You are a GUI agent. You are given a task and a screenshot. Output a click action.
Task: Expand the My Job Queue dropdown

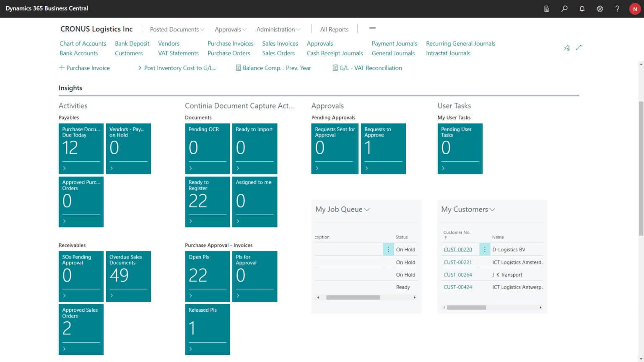click(x=343, y=209)
